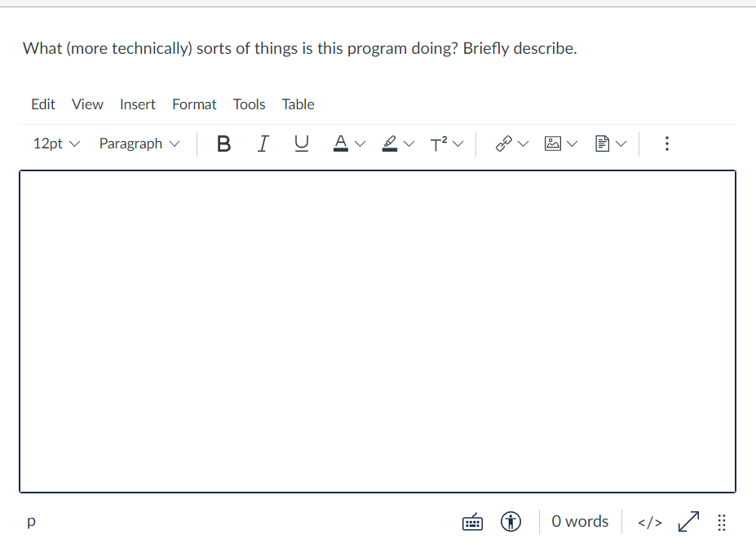Run the accessibility checker

point(511,521)
